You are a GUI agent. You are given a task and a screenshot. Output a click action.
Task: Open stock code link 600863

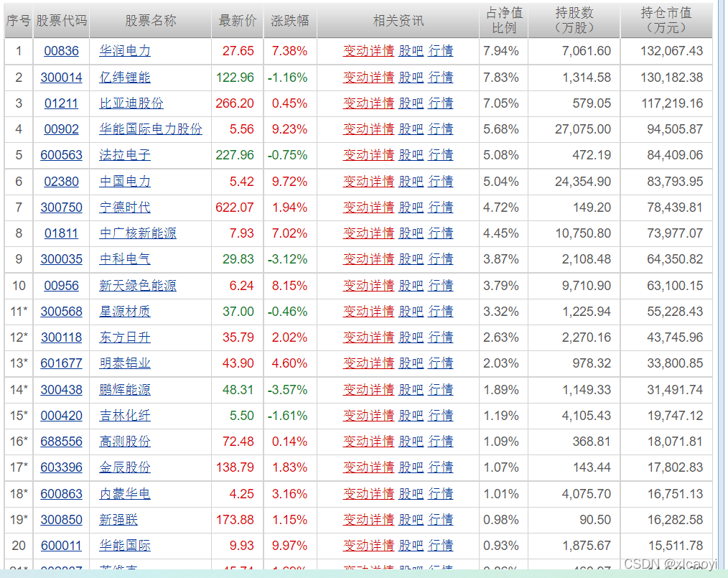coord(61,494)
